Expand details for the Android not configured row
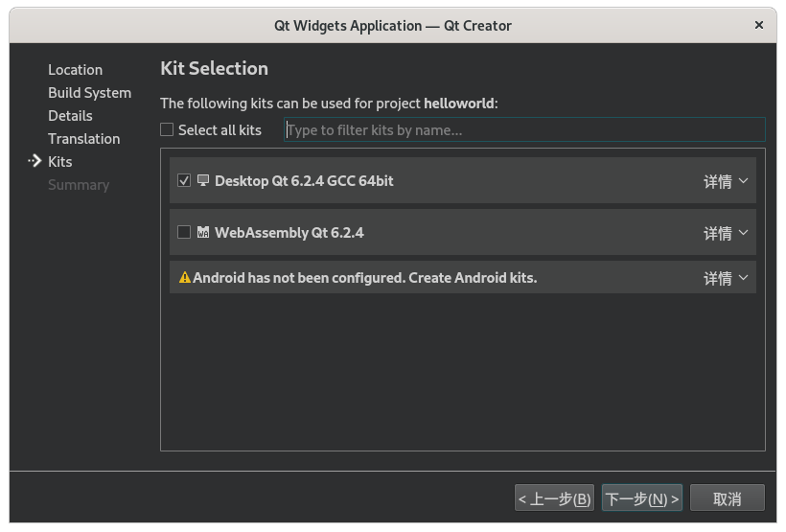 pyautogui.click(x=726, y=278)
